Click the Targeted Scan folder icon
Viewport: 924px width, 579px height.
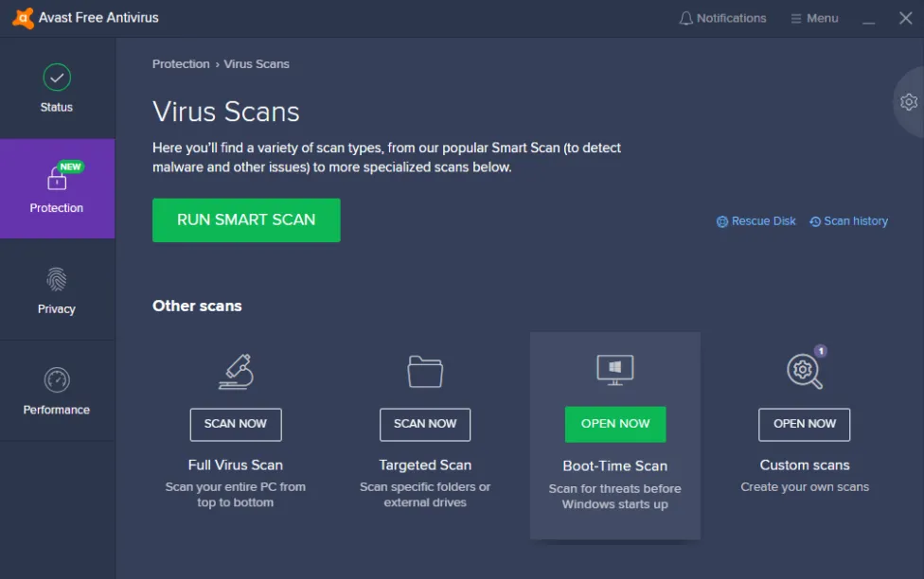425,372
